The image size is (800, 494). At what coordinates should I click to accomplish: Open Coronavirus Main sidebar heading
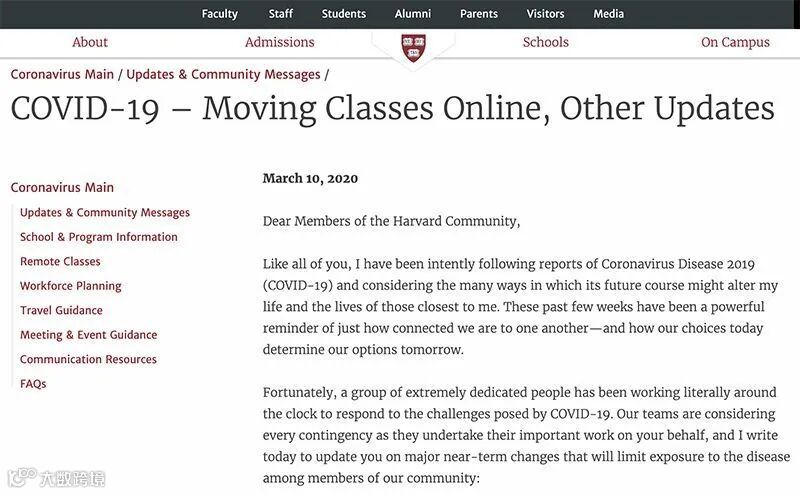coord(62,187)
